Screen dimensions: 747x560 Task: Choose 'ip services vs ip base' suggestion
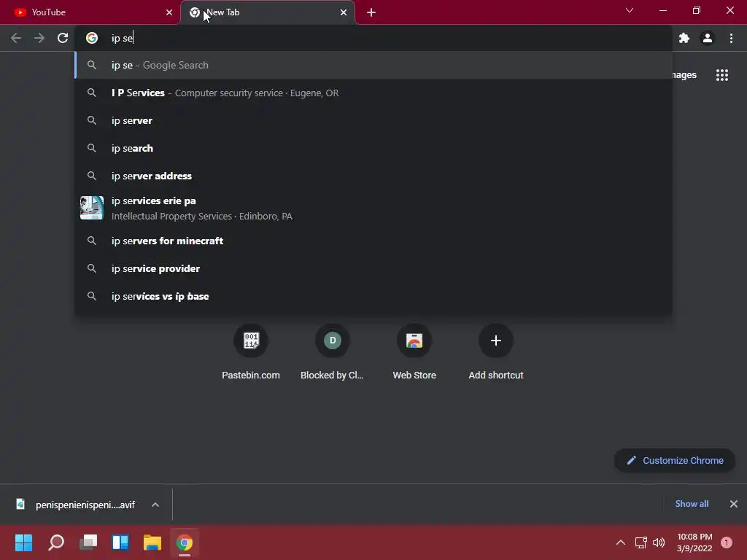click(373, 296)
